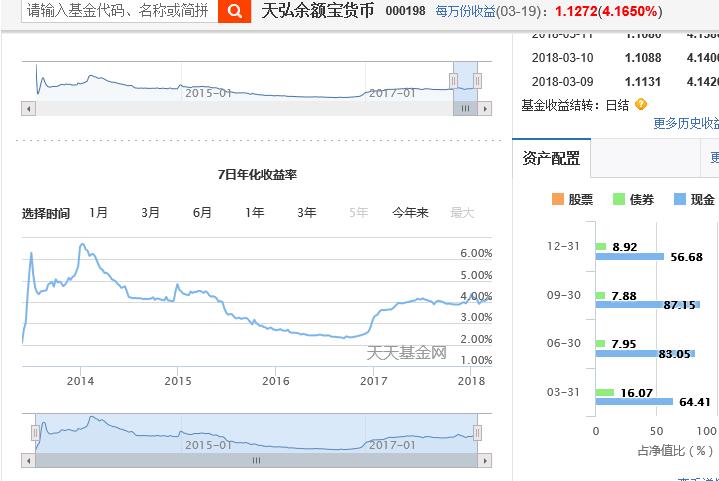
Task: Select the 3年 time range
Action: click(307, 212)
